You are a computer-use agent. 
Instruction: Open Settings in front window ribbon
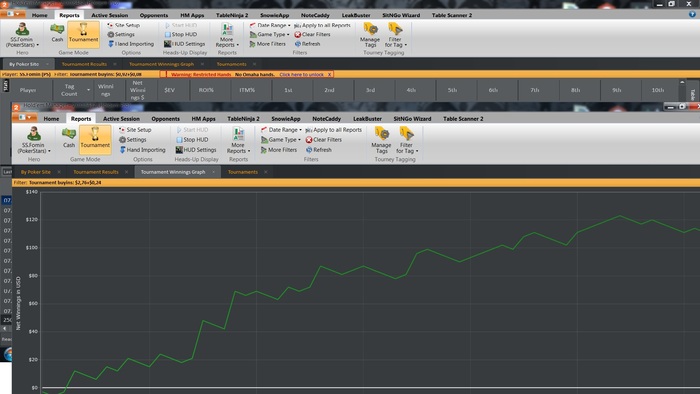pos(133,140)
